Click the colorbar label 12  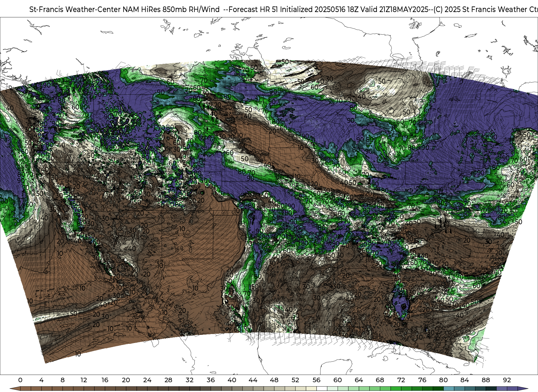[x=84, y=380]
